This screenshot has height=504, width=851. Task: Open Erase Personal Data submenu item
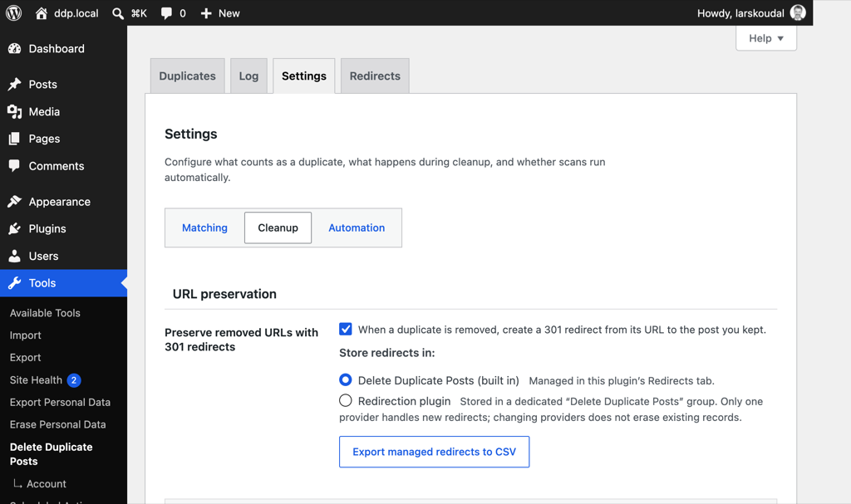(58, 425)
